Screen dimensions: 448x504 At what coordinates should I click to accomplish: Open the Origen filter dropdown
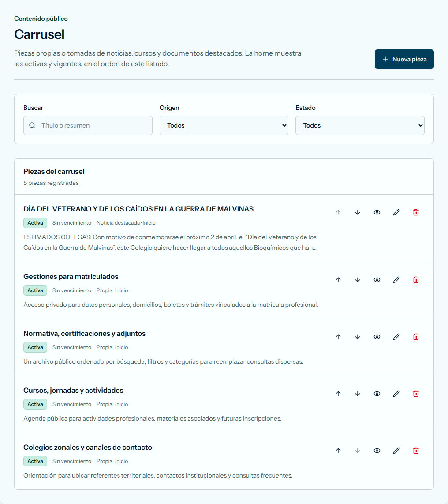point(224,125)
